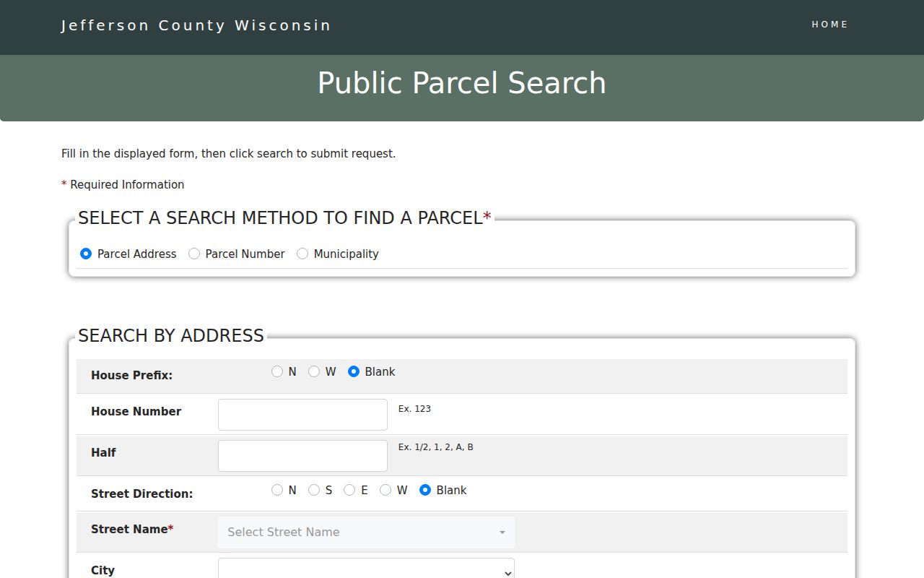The height and width of the screenshot is (578, 924).
Task: Choose the Municipality search method
Action: pyautogui.click(x=302, y=254)
